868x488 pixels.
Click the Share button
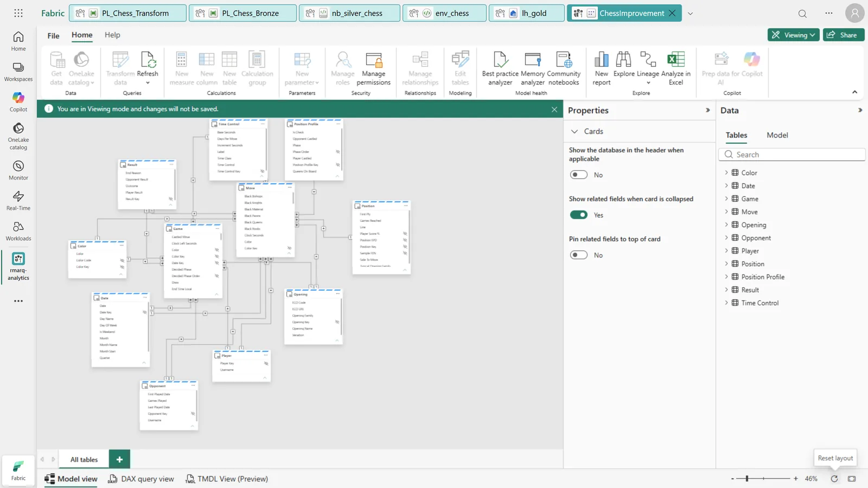pos(843,35)
